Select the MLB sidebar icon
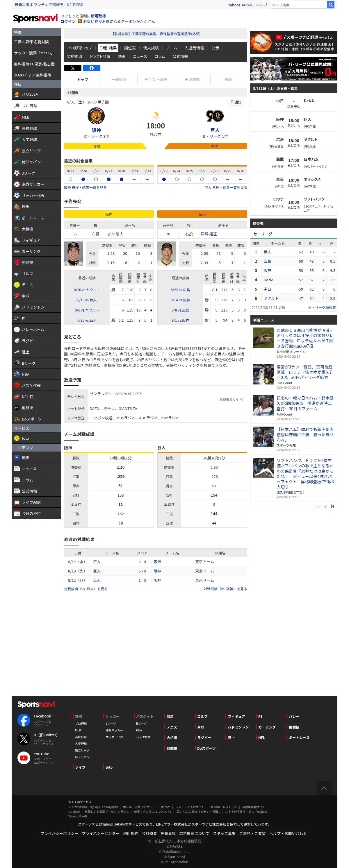The height and width of the screenshot is (868, 349). pyautogui.click(x=17, y=117)
